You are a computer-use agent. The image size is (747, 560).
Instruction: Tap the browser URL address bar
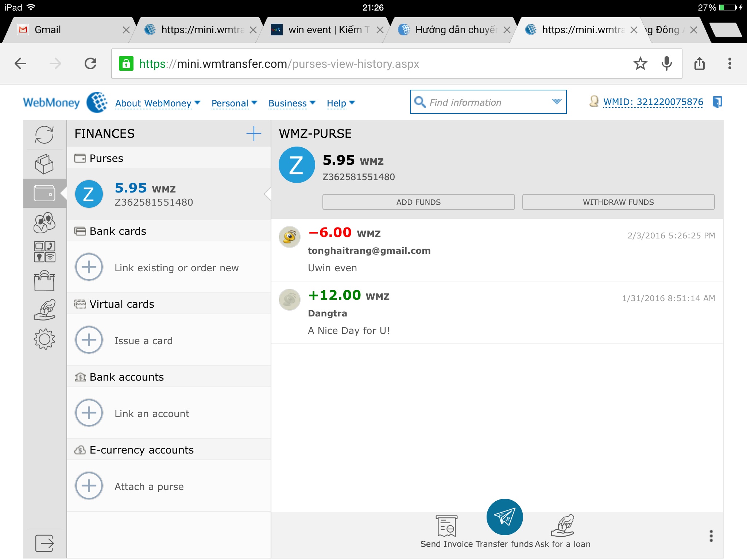tap(396, 63)
